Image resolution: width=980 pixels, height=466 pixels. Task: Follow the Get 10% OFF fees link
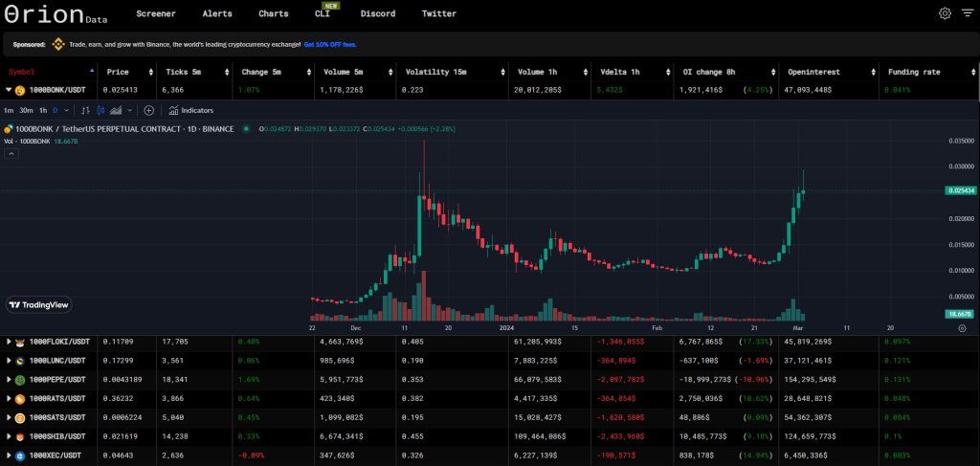pos(330,44)
